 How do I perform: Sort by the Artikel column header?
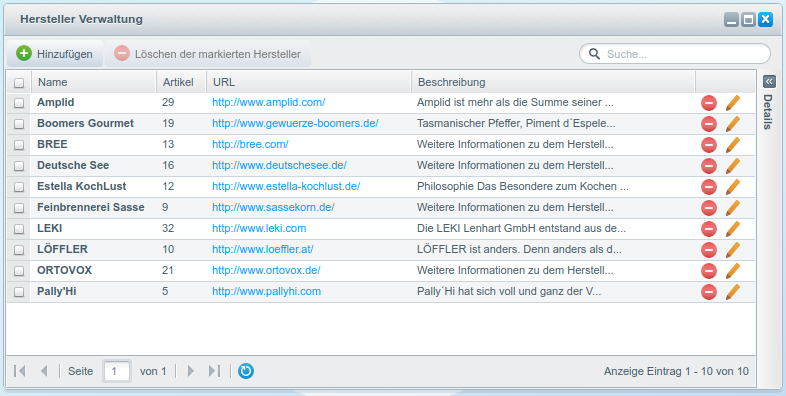pos(181,82)
